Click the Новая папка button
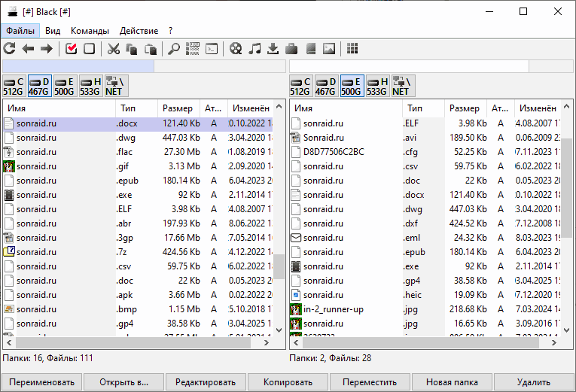The height and width of the screenshot is (392, 576). (x=452, y=382)
